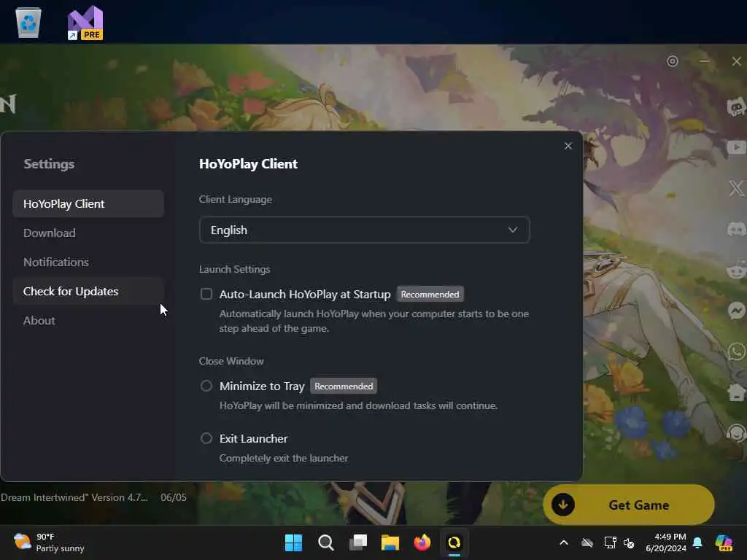Expand the Client Language dropdown
Image resolution: width=747 pixels, height=560 pixels.
tap(365, 230)
